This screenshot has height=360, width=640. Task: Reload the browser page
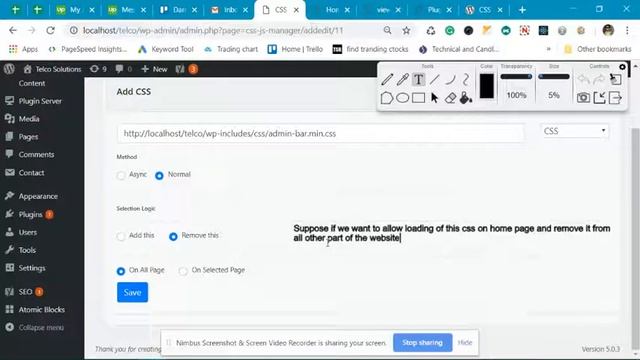point(50,30)
